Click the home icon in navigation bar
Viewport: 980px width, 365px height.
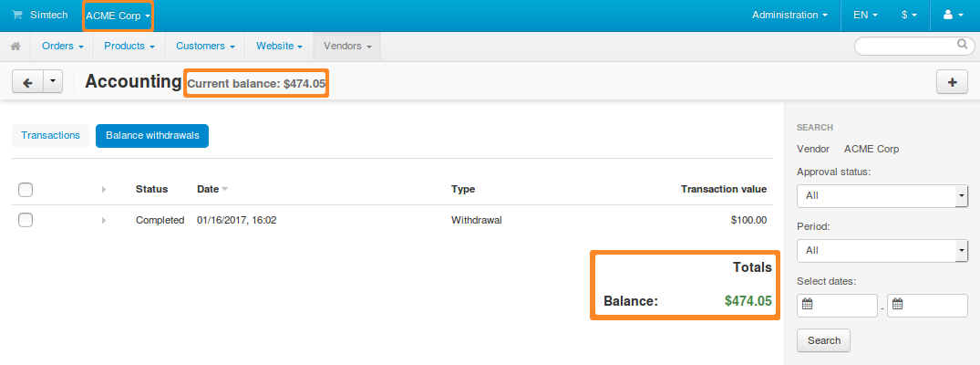coord(15,47)
